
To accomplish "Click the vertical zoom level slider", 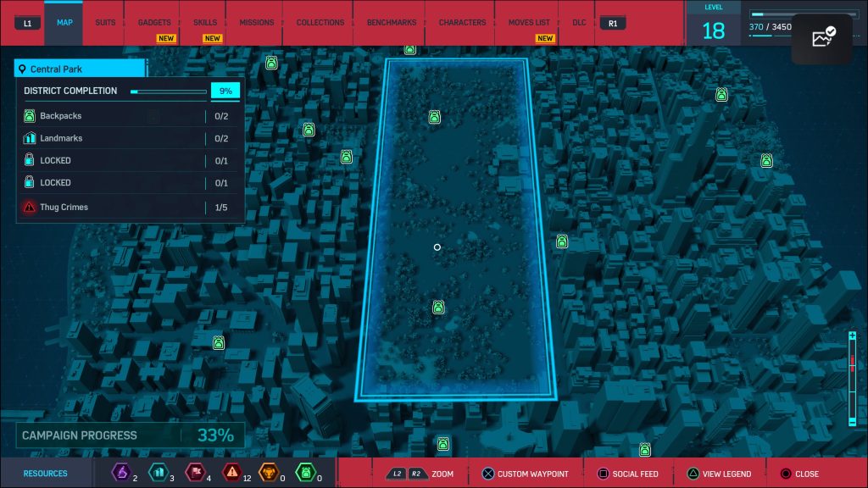I will pos(853,379).
